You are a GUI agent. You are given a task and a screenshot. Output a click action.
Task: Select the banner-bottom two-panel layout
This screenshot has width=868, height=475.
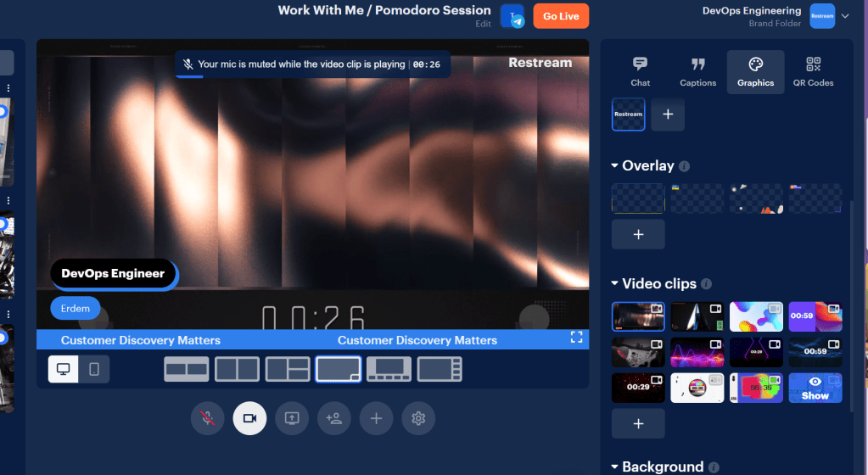click(x=187, y=369)
